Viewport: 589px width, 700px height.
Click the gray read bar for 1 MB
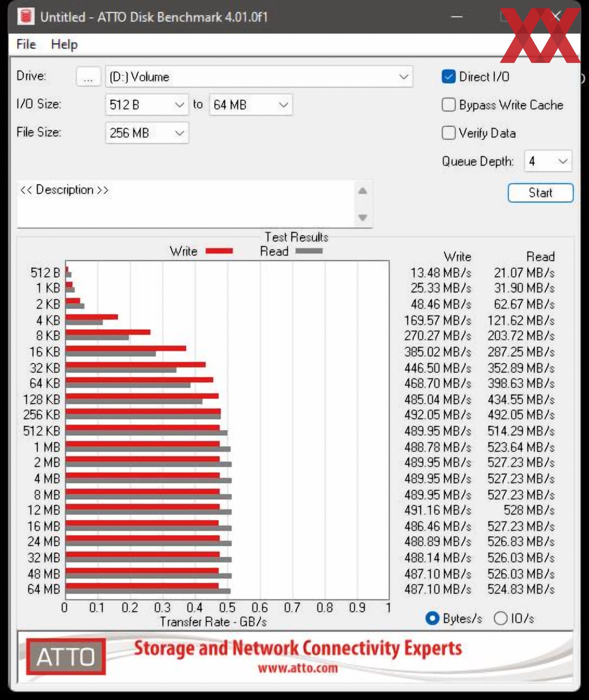click(x=148, y=449)
